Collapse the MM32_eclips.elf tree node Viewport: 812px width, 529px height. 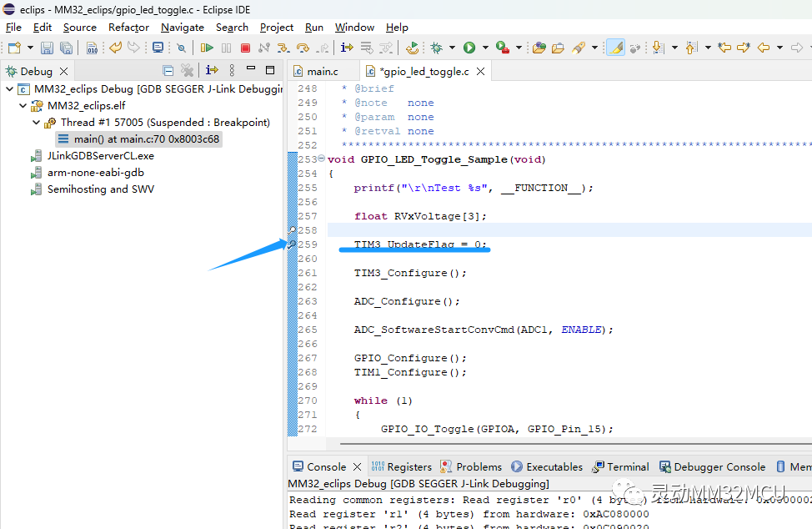pos(23,106)
